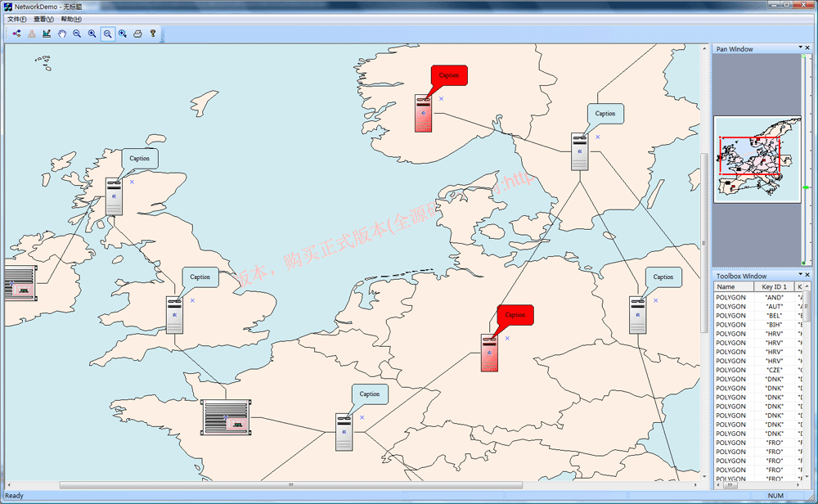Click the magnifier icon left of the printer
This screenshot has height=504, width=818.
(122, 34)
